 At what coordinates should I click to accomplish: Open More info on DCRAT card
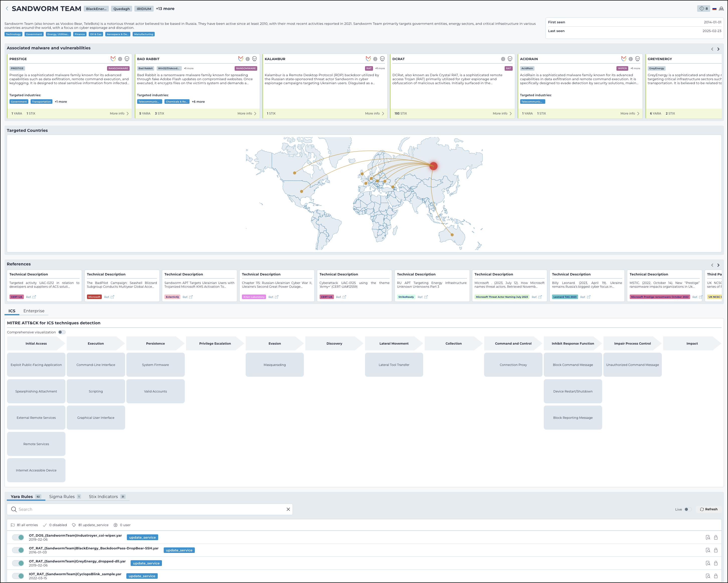[x=502, y=114]
